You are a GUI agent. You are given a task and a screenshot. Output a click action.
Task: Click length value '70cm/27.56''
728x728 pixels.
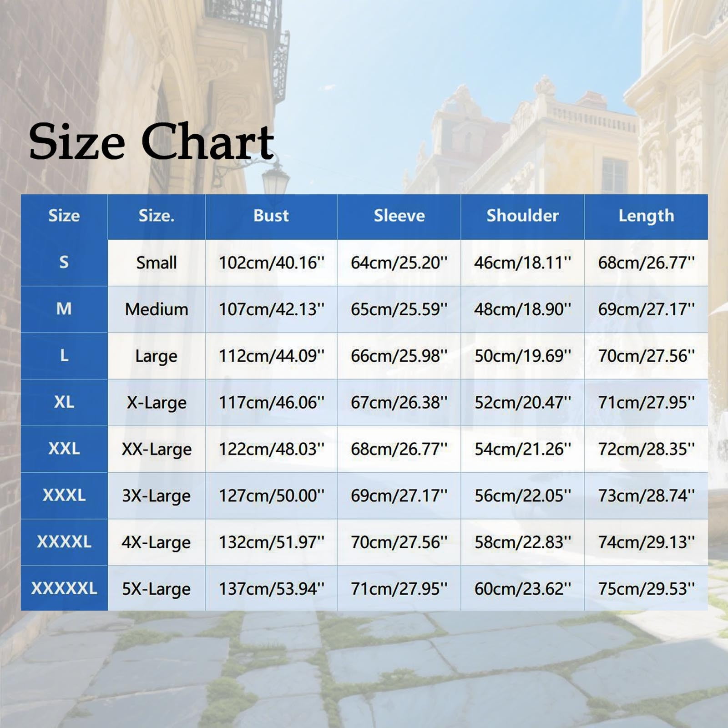647,356
